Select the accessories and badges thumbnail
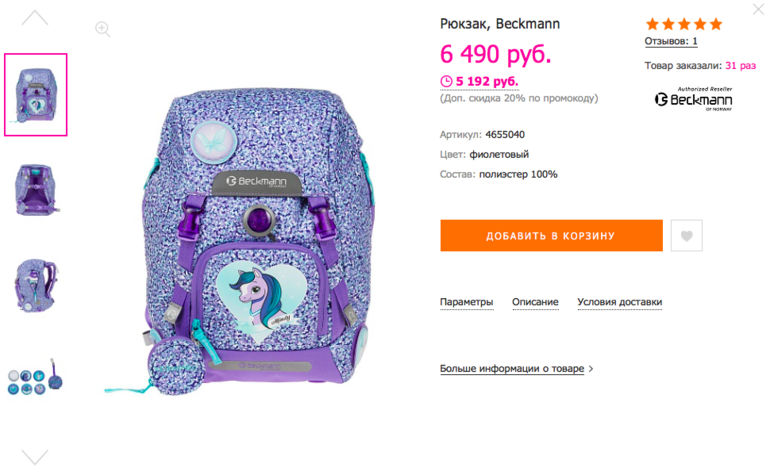The image size is (770, 475). click(x=35, y=377)
